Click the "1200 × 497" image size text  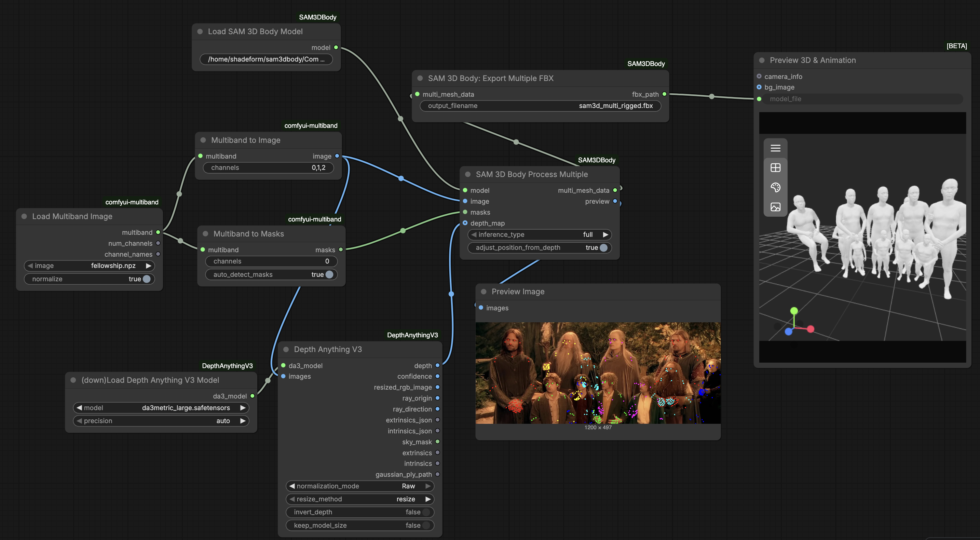point(598,427)
